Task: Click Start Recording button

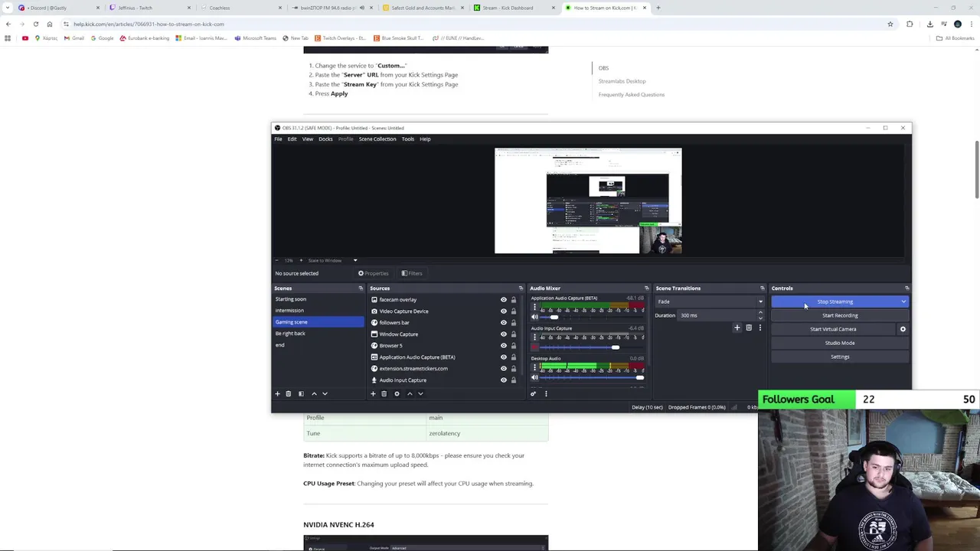Action: 840,315
